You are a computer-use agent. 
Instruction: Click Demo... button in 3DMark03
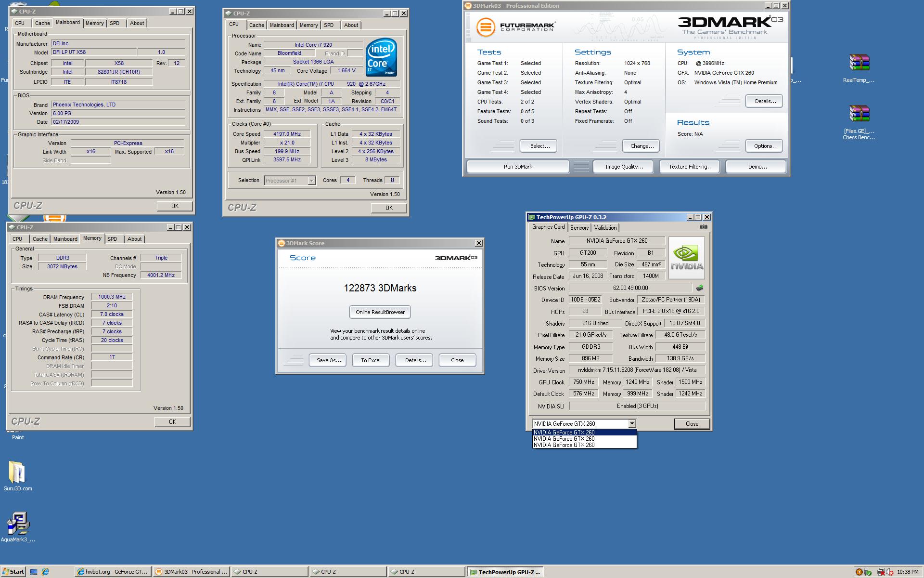[x=756, y=167]
